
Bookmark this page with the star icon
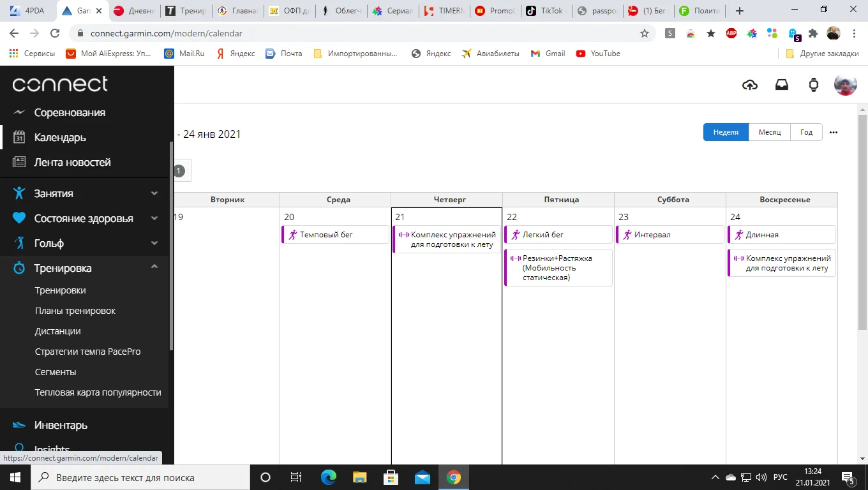coord(645,33)
